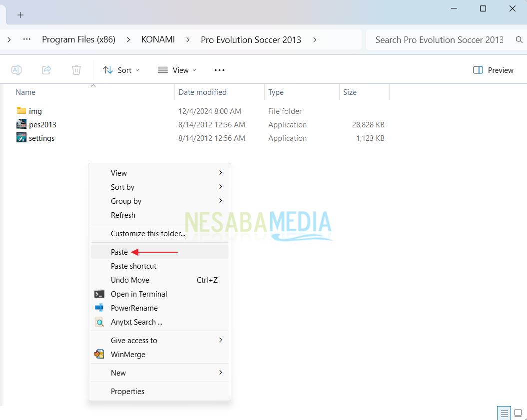Toggle the Preview pane button

pyautogui.click(x=493, y=70)
